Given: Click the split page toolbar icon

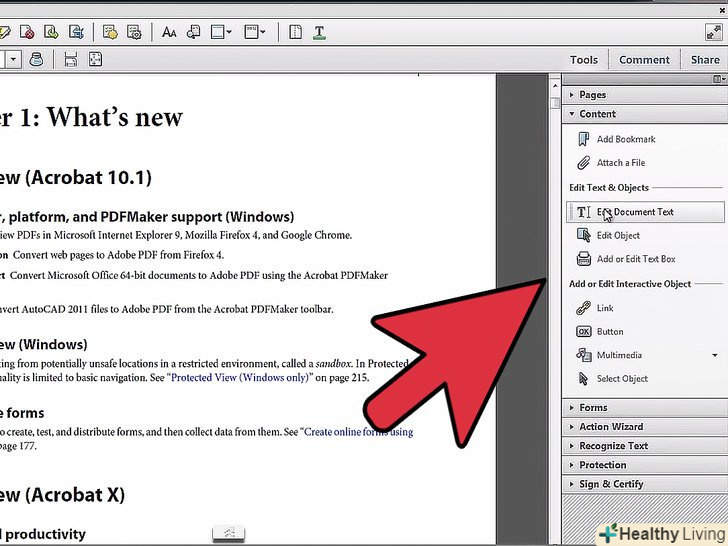Looking at the screenshot, I should [x=295, y=32].
